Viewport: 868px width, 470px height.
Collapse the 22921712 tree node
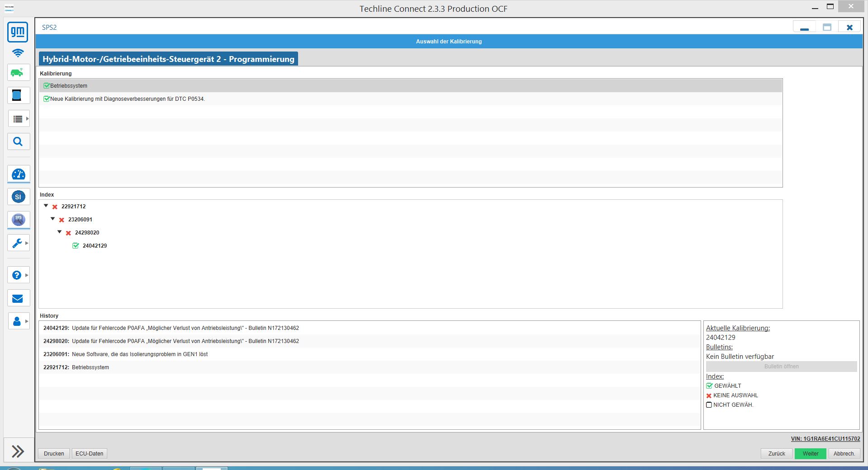[x=46, y=206]
